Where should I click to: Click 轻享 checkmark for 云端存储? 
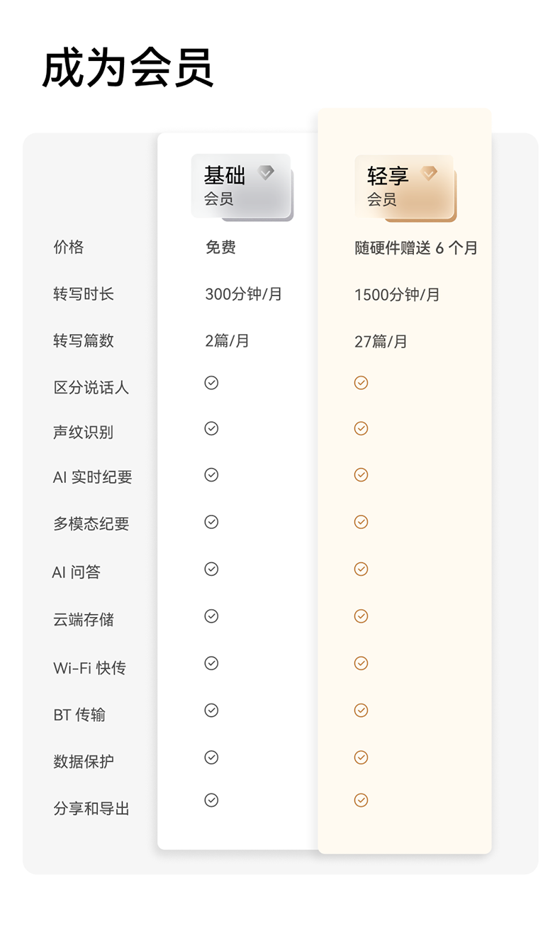point(361,616)
